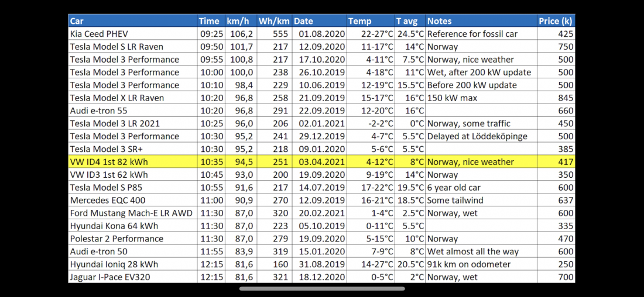Click the date '03.04.2021'

coord(319,162)
